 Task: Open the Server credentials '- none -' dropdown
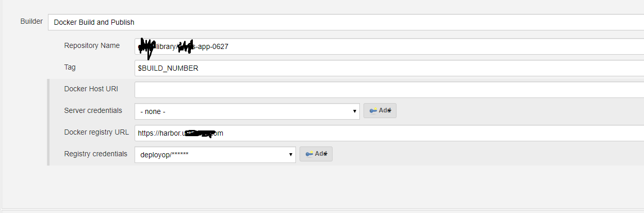point(246,111)
